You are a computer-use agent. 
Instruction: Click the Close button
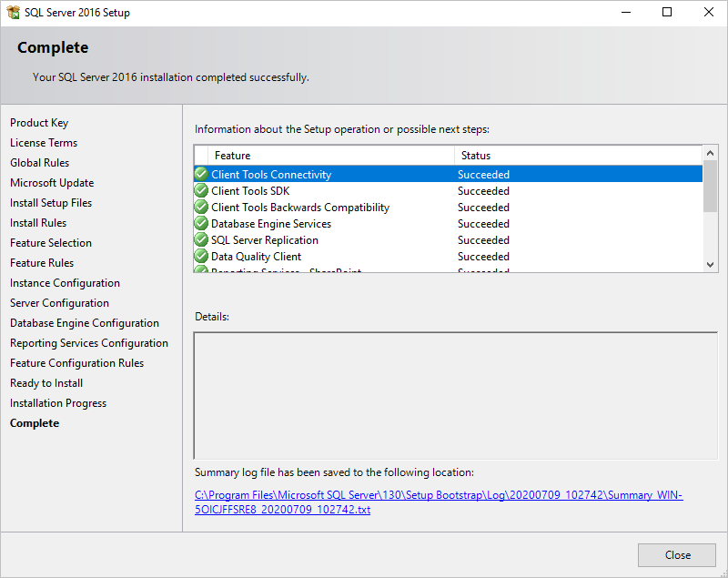click(x=677, y=554)
